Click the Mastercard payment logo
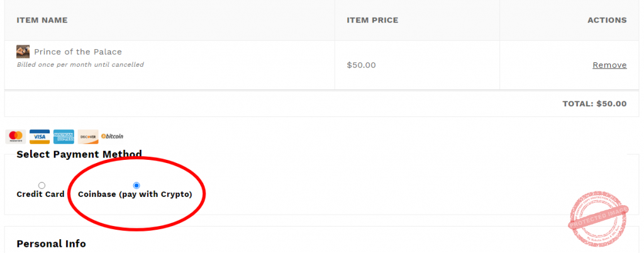The image size is (644, 253). click(15, 137)
